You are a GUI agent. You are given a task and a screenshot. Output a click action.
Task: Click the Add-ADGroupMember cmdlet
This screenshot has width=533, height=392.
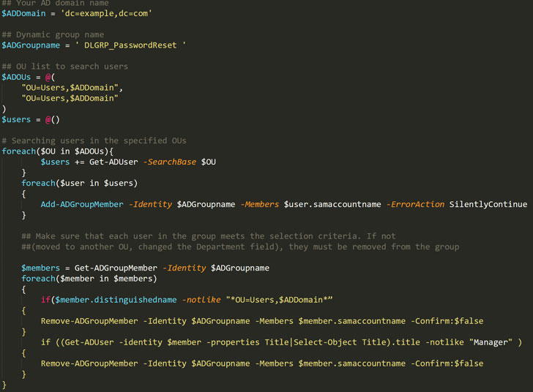(x=82, y=204)
